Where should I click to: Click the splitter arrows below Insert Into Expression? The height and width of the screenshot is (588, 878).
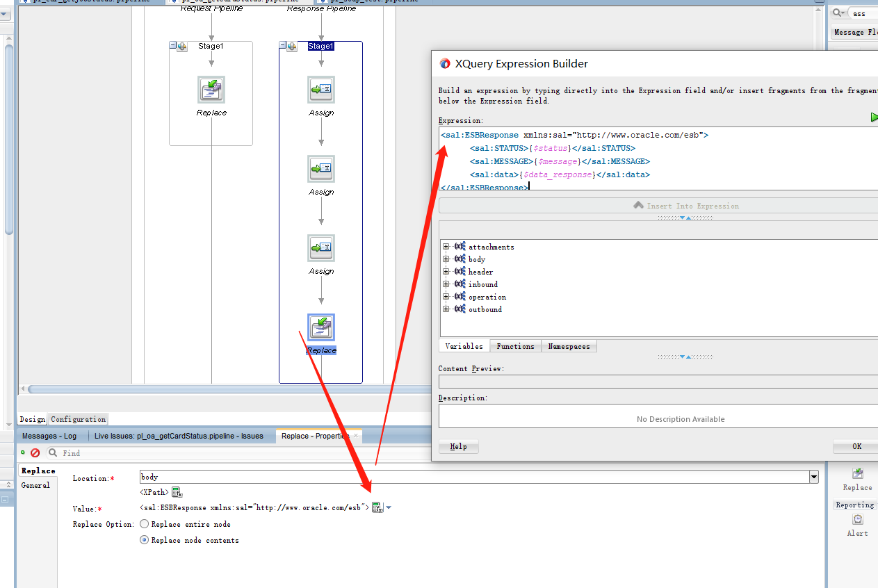685,218
